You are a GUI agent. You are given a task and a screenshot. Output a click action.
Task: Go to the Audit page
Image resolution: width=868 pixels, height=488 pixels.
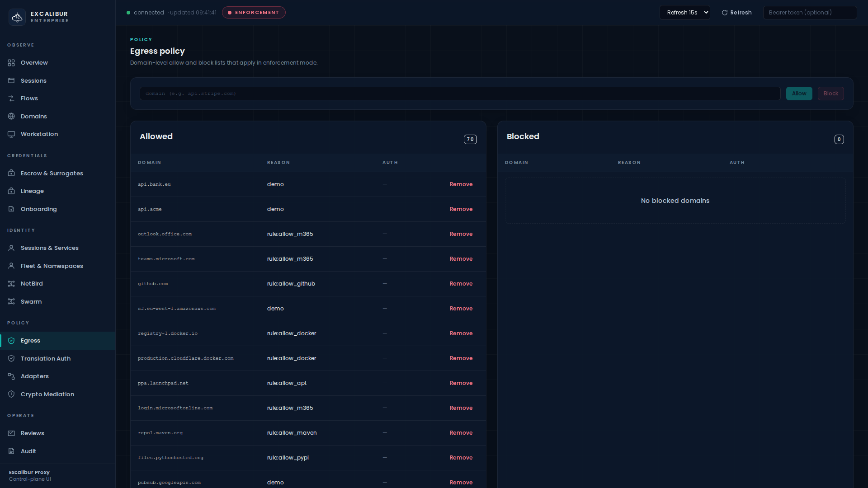click(28, 451)
